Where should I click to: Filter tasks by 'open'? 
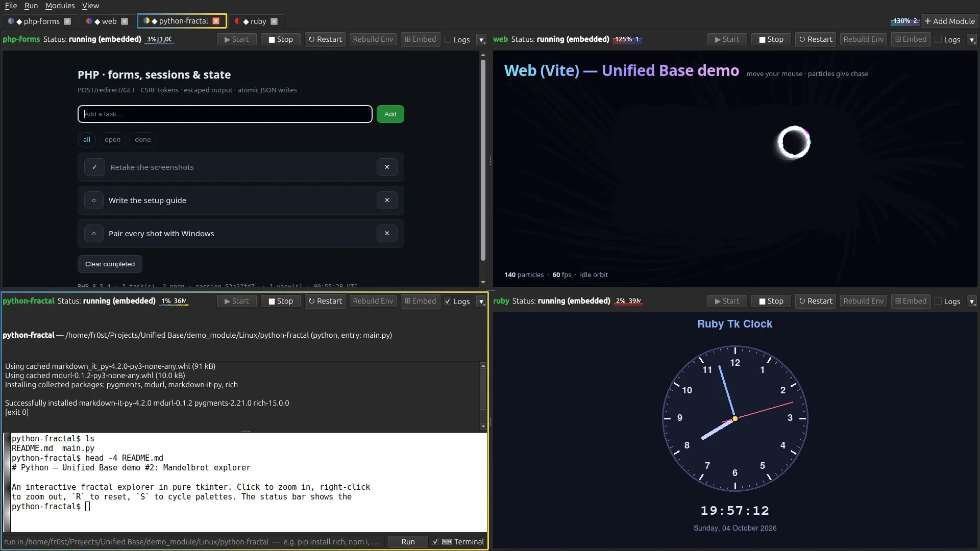(x=112, y=140)
